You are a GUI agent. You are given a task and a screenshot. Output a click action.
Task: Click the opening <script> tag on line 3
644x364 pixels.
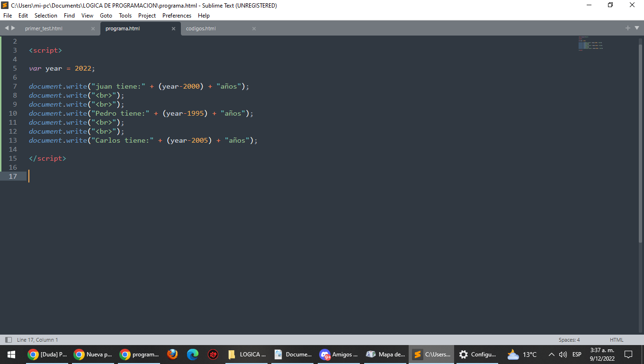(45, 50)
